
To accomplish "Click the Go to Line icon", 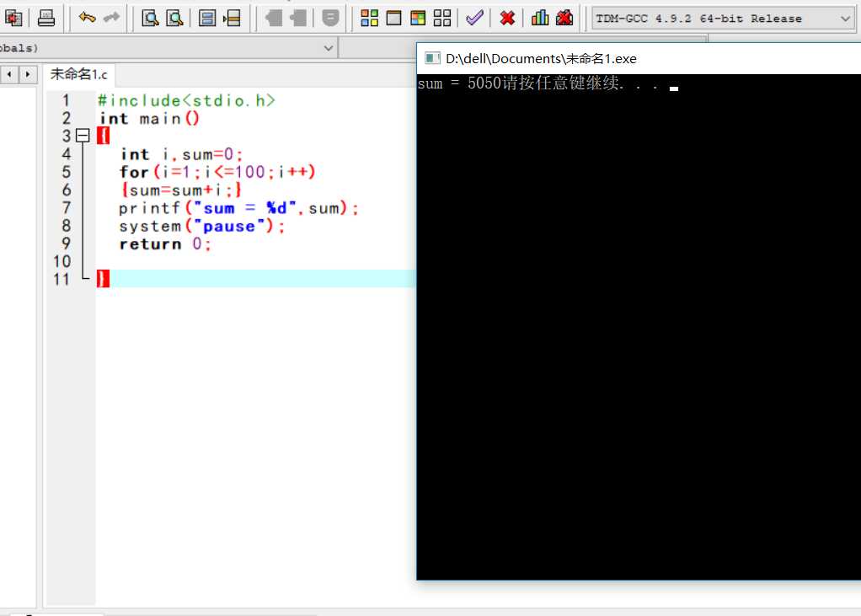I will tap(232, 19).
